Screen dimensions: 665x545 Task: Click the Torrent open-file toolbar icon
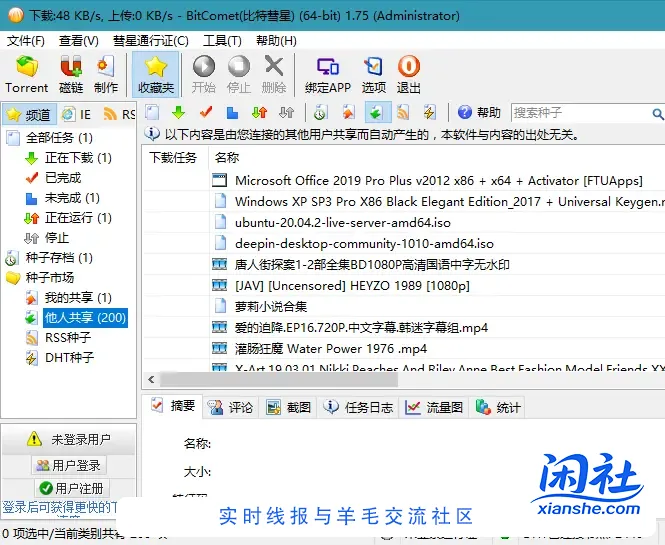click(x=26, y=74)
